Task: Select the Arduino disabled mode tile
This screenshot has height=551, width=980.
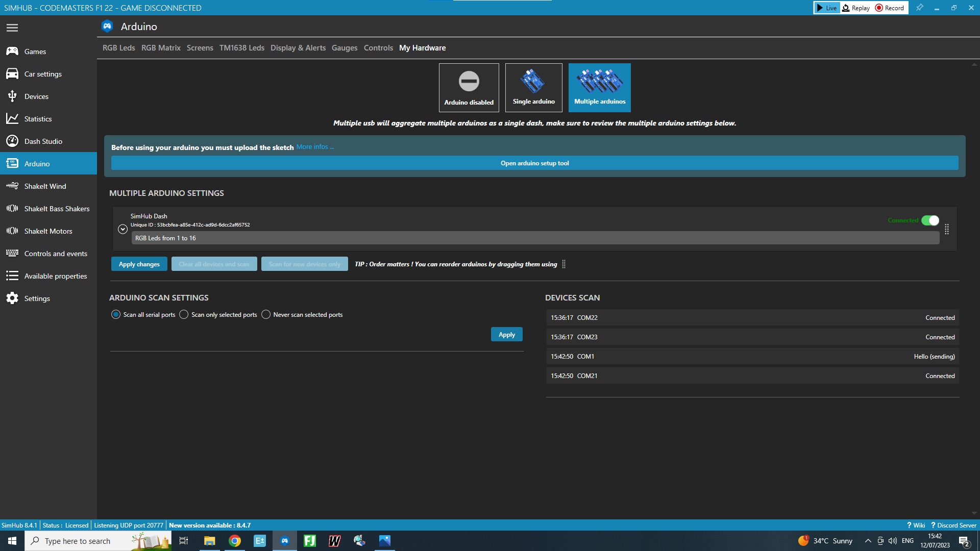Action: pos(469,88)
